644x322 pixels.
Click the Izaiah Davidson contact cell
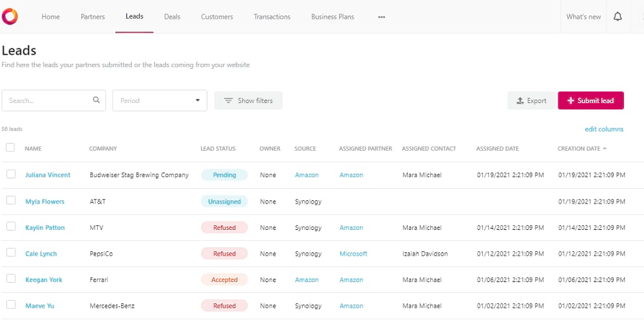pos(425,254)
